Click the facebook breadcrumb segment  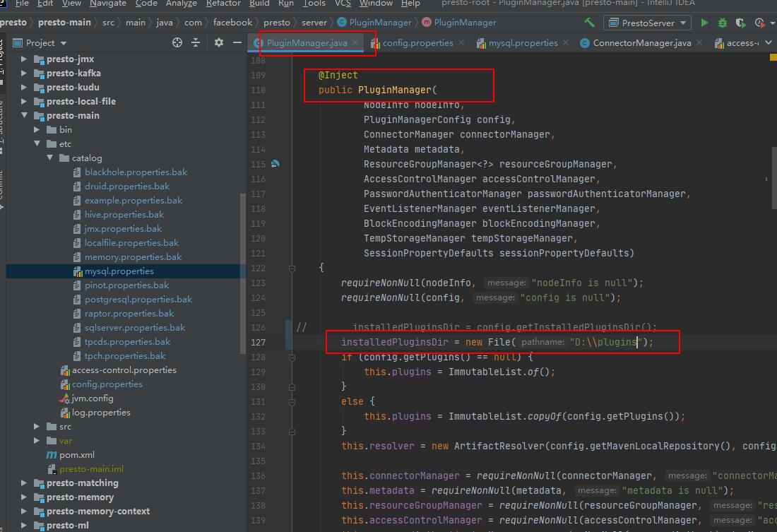tap(232, 23)
